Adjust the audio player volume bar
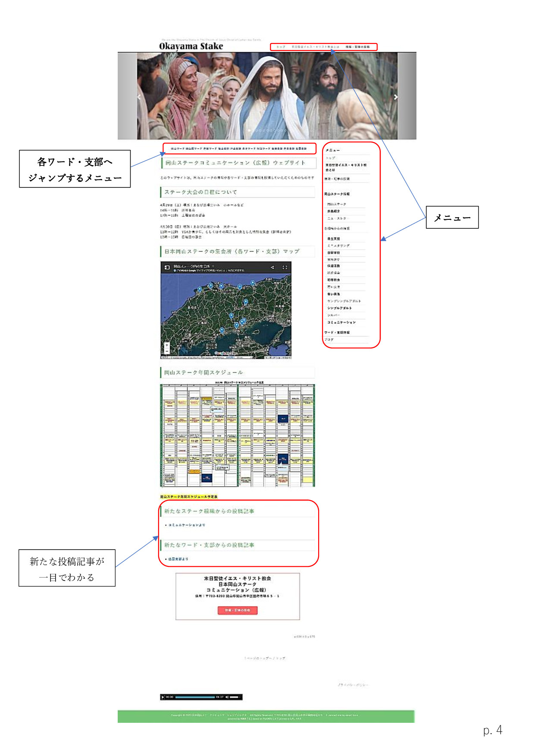 pos(235,697)
